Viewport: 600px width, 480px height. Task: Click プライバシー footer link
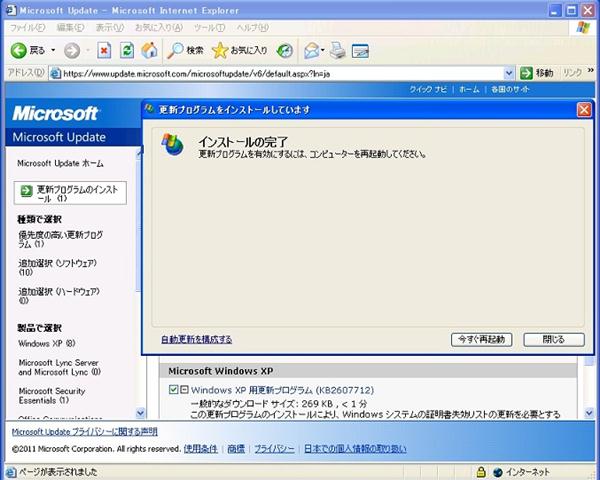click(274, 449)
